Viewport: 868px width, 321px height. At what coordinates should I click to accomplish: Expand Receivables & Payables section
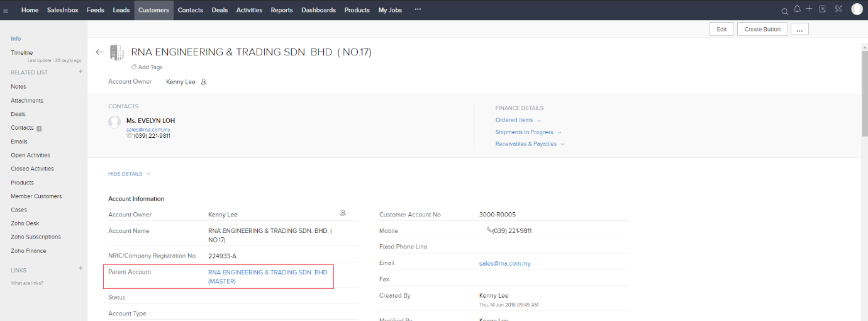point(530,144)
